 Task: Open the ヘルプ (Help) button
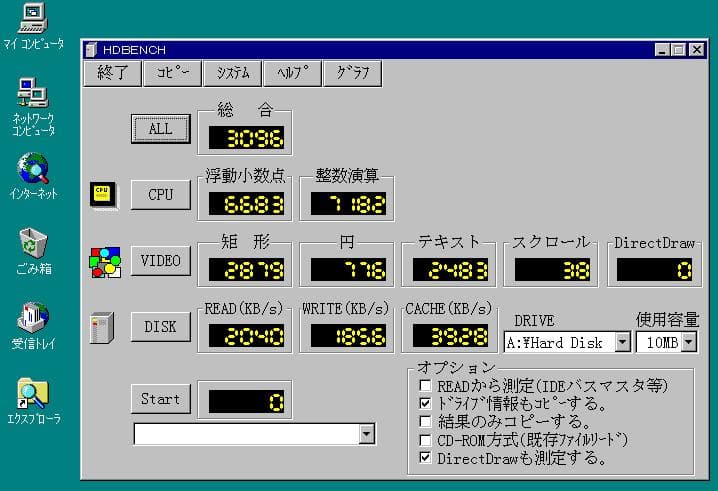293,73
